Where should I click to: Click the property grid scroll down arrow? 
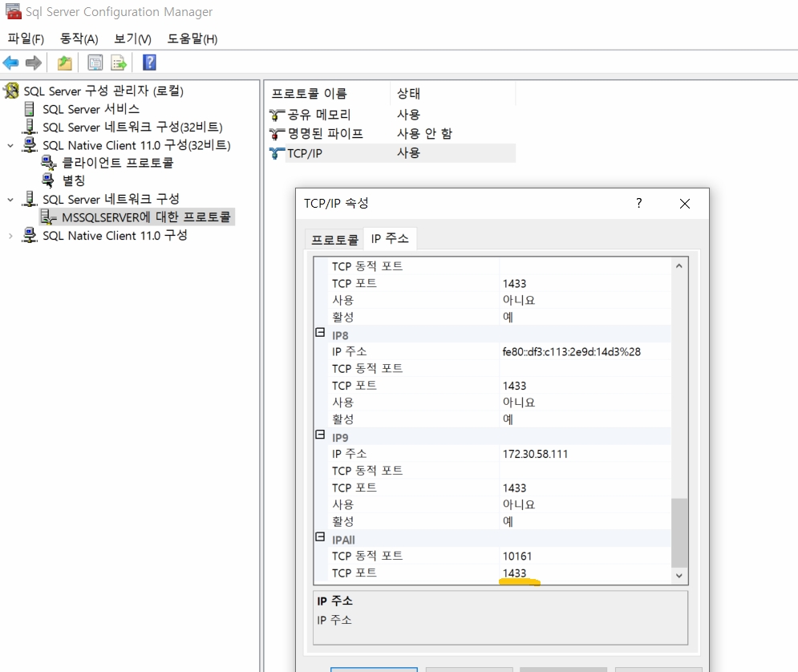pyautogui.click(x=679, y=575)
